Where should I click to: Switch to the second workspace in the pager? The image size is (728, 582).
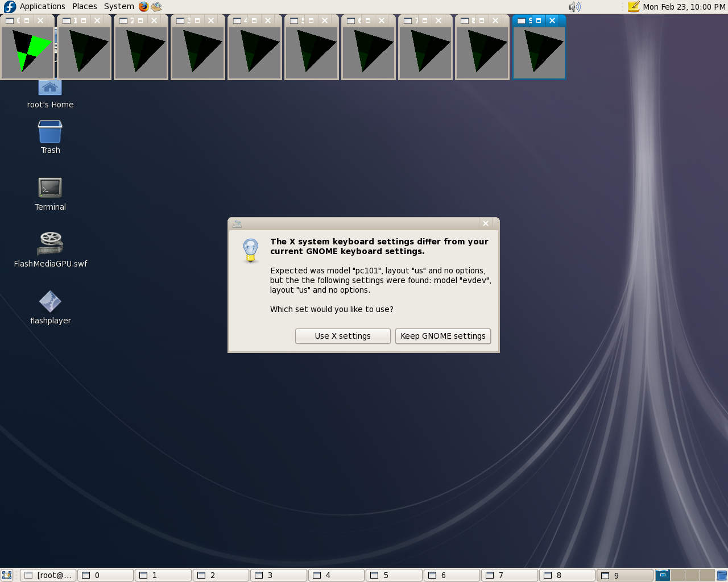click(677, 575)
